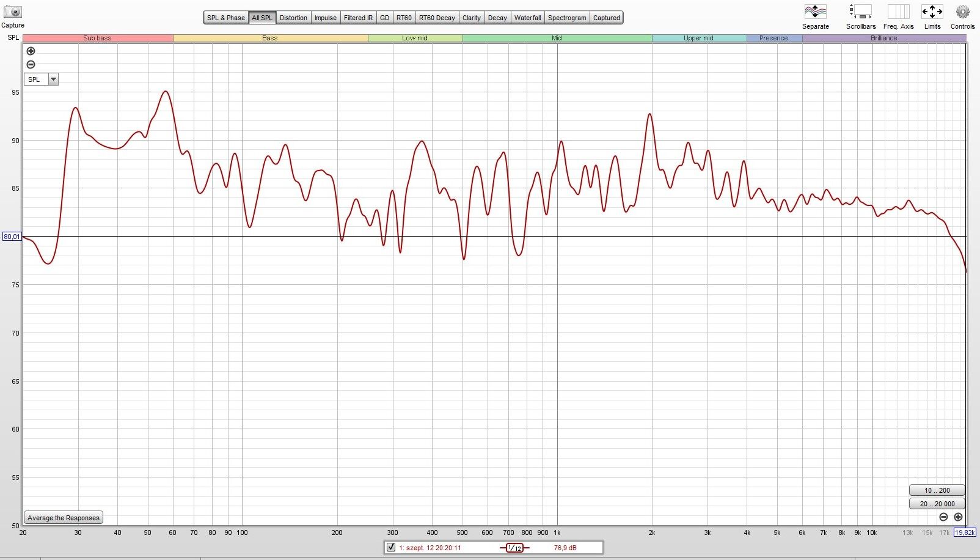Click trace name szept. 12 20:20:11
This screenshot has width=980, height=560.
pyautogui.click(x=430, y=548)
